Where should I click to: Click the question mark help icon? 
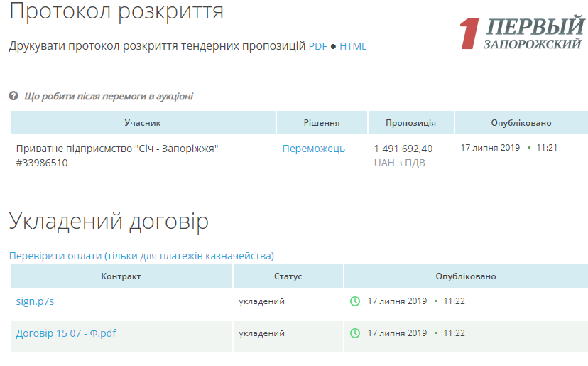click(13, 96)
